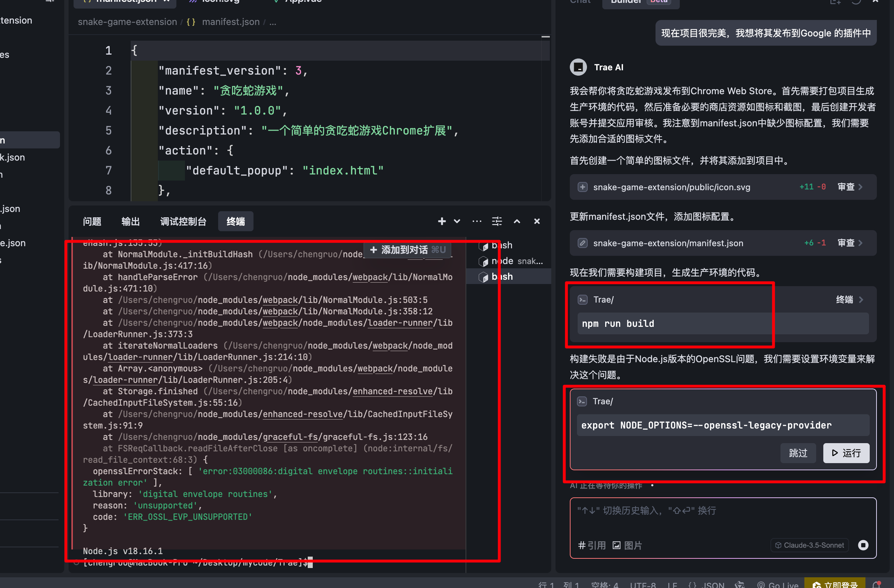Click the 运行 run command button

pyautogui.click(x=846, y=453)
